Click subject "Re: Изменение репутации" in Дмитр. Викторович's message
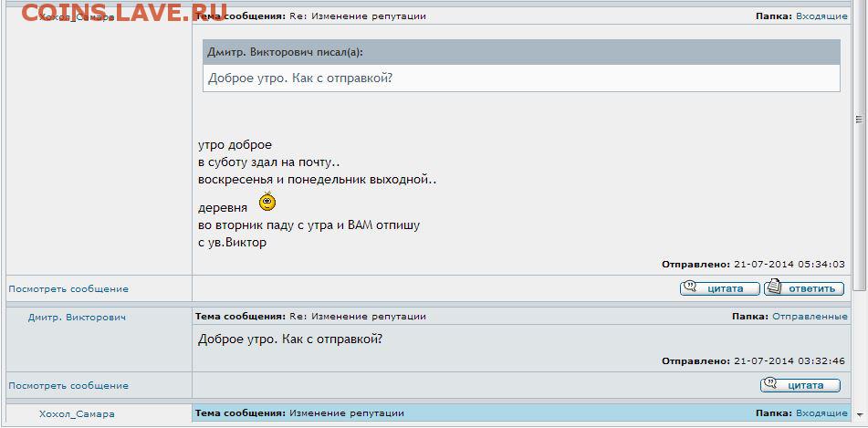Image resolution: width=868 pixels, height=428 pixels. (x=358, y=317)
